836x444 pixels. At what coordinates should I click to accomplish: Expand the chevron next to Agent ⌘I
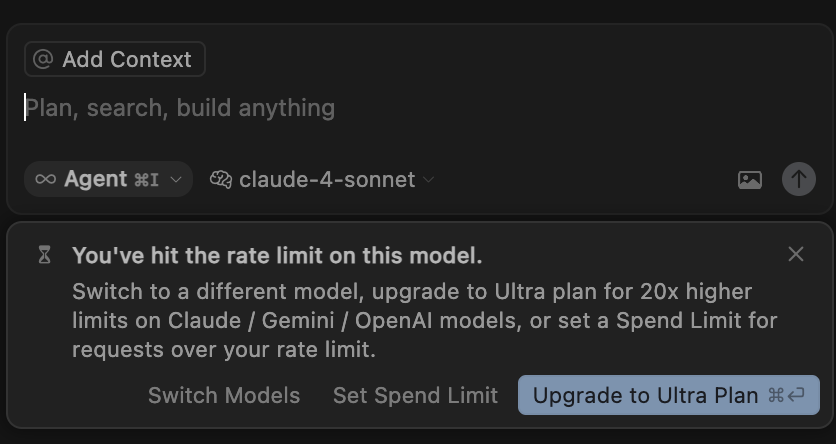[176, 180]
